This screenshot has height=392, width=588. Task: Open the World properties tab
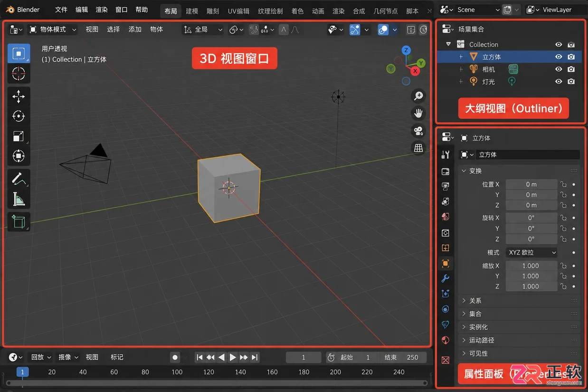click(446, 233)
